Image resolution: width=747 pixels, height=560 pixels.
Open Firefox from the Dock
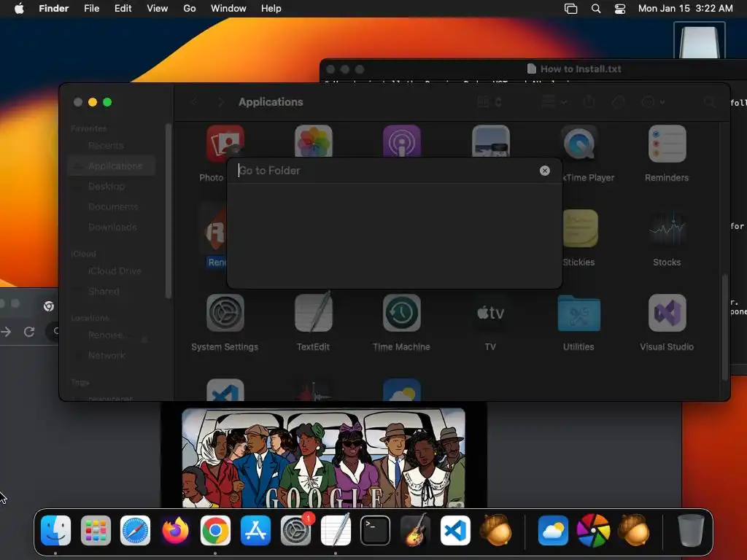tap(175, 530)
